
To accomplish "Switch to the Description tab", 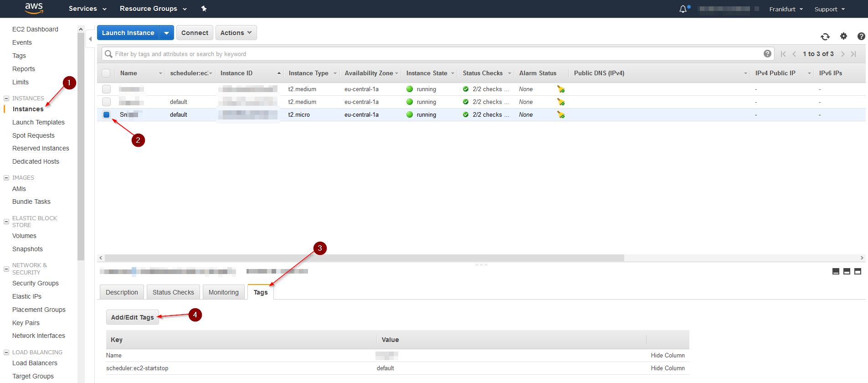I will [122, 292].
